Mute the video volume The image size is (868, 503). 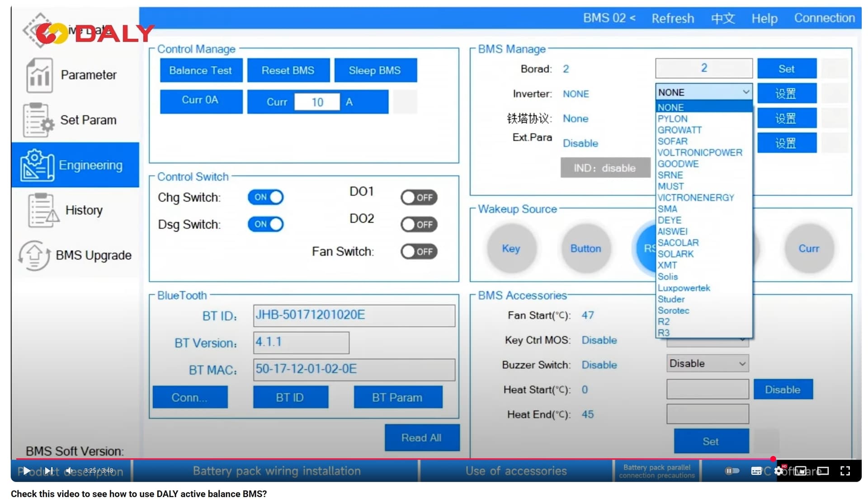point(69,471)
